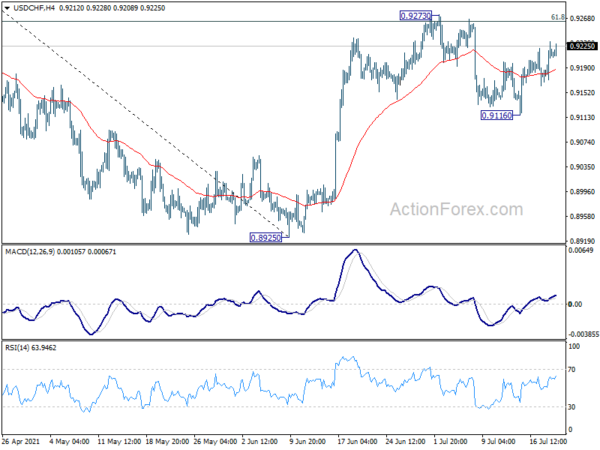Click the 18 May 20:00 time label
This screenshot has height=450, width=600.
pos(166,442)
